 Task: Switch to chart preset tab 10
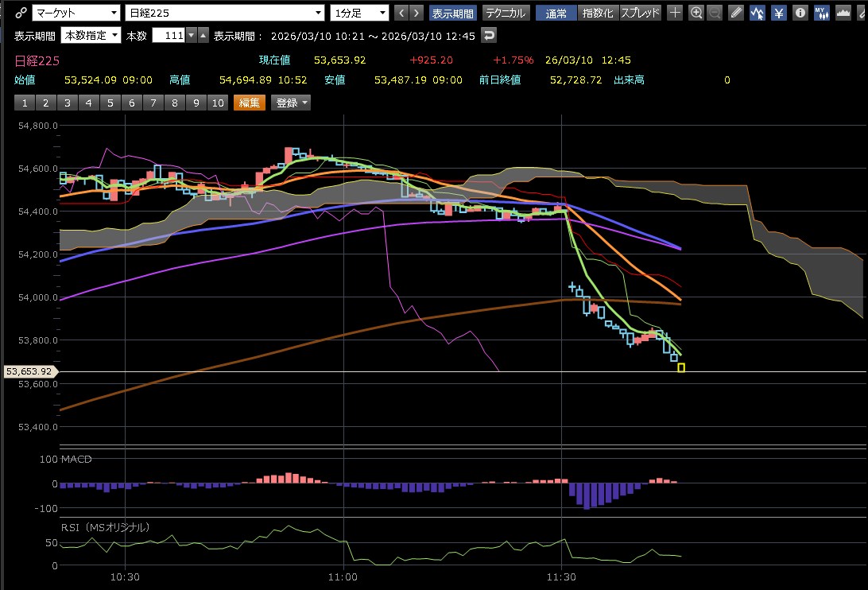point(217,103)
